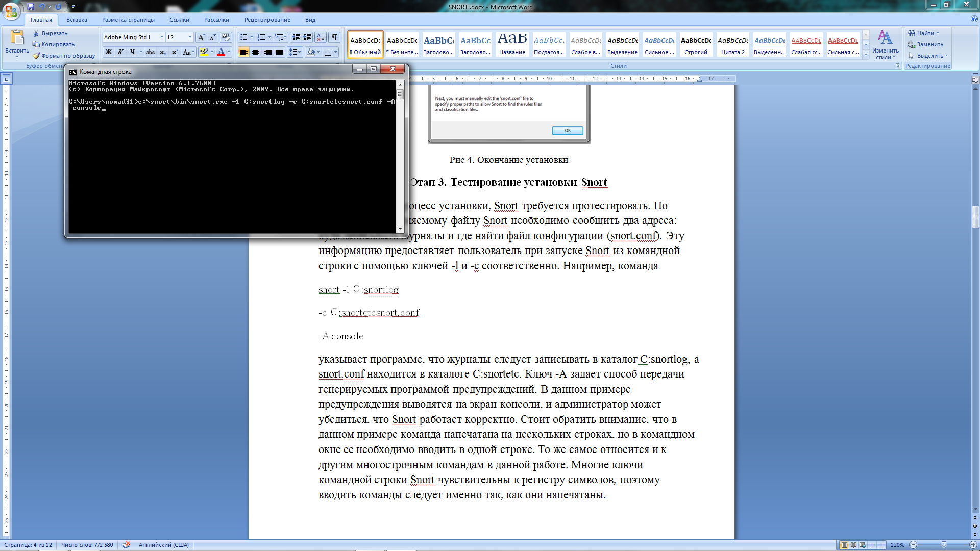Toggle show paragraph marks (¶)
The height and width of the screenshot is (551, 980).
point(334,37)
